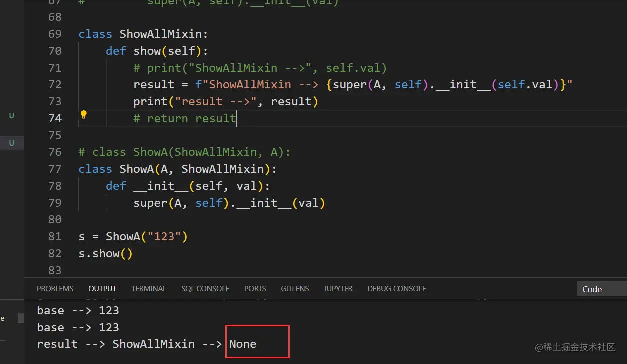The image size is (627, 364).
Task: Click the commented print ShowAllMixin line
Action: pyautogui.click(x=260, y=68)
